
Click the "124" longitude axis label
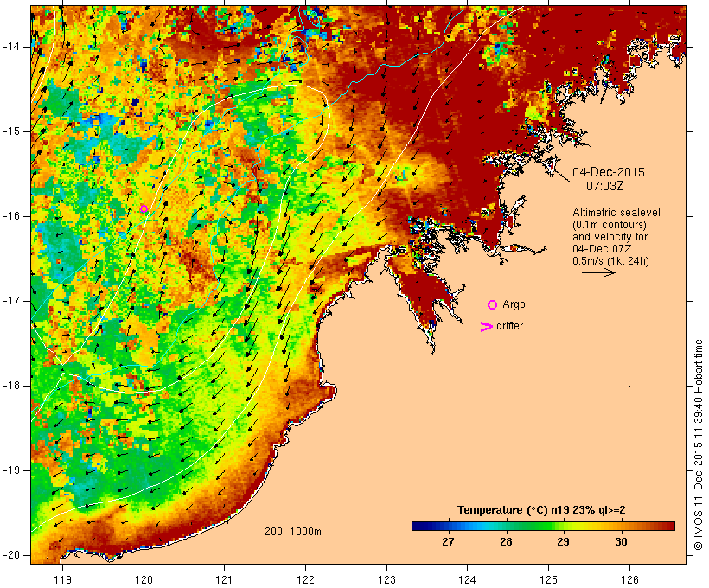[467, 579]
